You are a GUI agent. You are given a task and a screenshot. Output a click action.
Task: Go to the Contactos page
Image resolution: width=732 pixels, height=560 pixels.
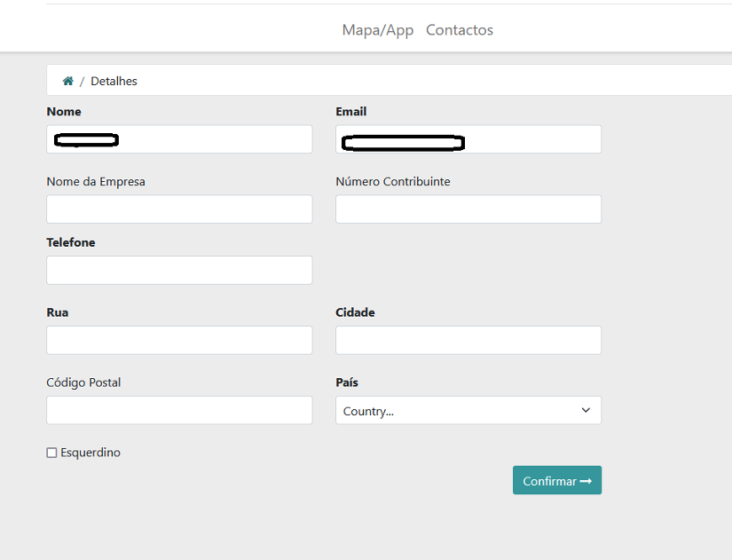460,30
